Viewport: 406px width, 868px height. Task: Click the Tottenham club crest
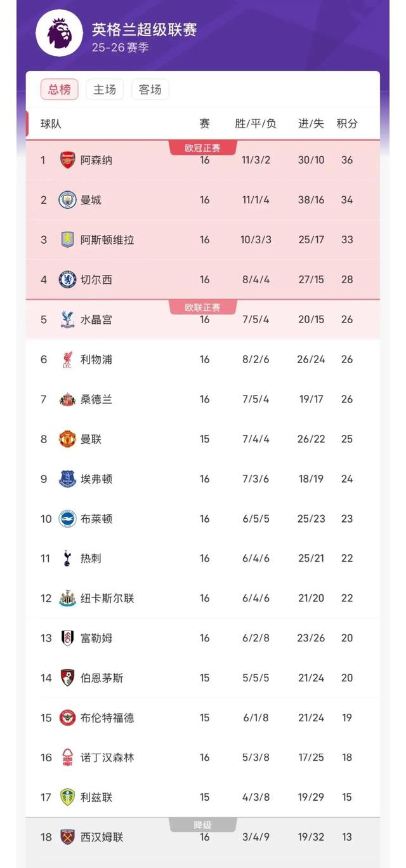pyautogui.click(x=67, y=558)
